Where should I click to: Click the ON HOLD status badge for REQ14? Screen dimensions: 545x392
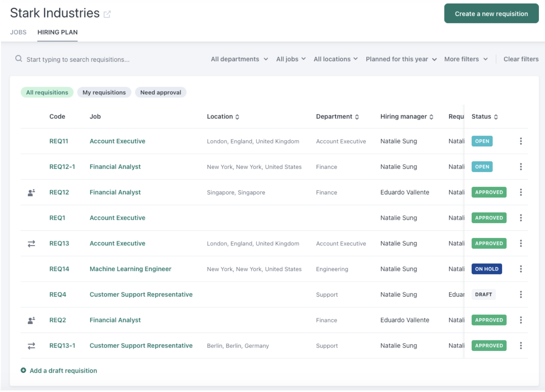pyautogui.click(x=487, y=269)
